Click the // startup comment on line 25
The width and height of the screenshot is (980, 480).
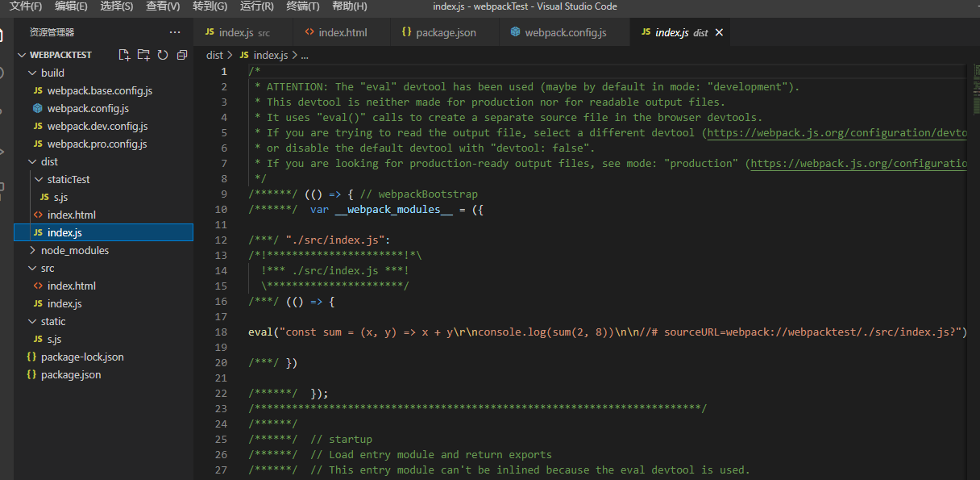point(342,439)
